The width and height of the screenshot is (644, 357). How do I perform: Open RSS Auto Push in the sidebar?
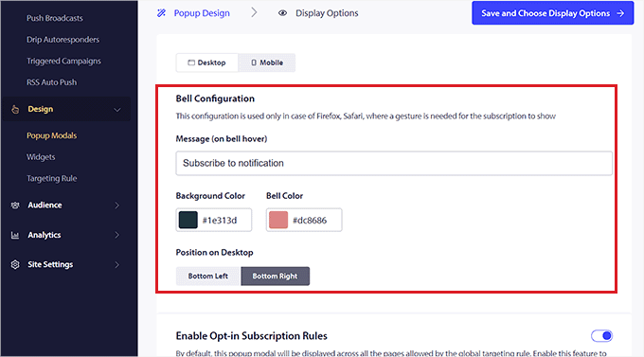(52, 82)
